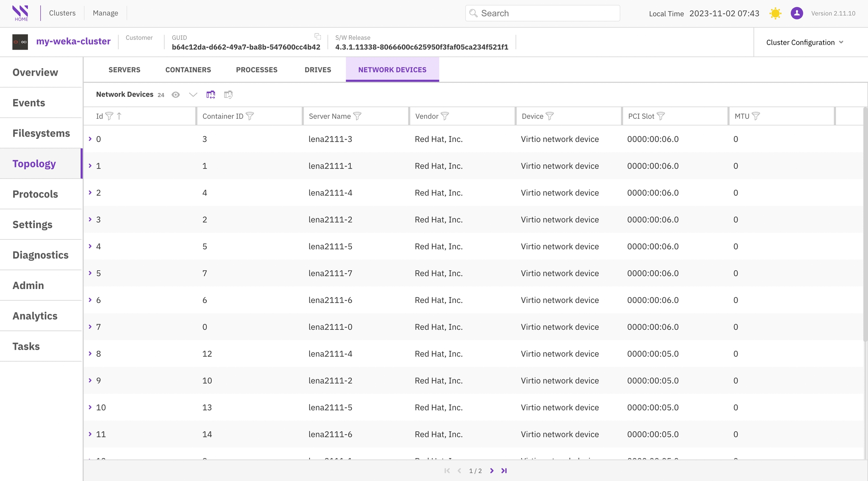Toggle Id column sort order arrow
Viewport: 868px width, 481px height.
point(119,116)
